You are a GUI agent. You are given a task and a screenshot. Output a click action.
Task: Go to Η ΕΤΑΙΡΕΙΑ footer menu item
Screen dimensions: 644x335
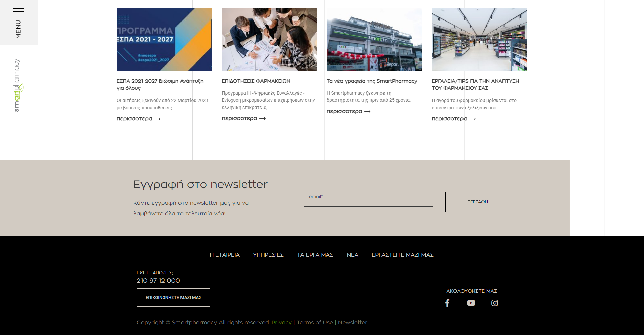point(225,255)
